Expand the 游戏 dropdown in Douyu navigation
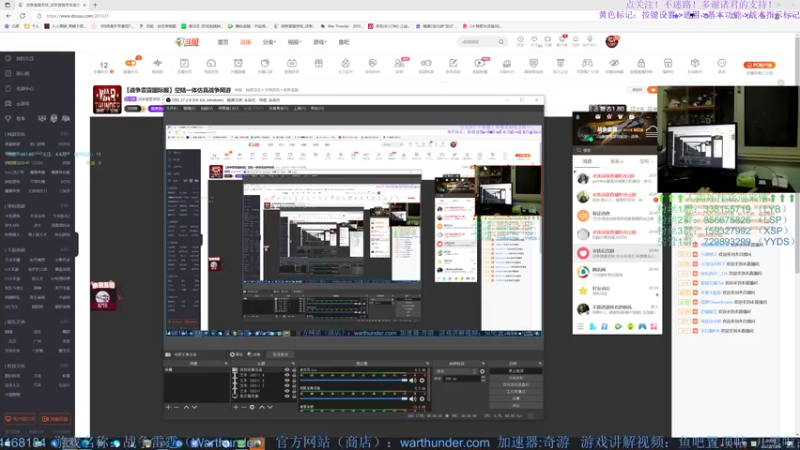The image size is (800, 450). coord(320,42)
